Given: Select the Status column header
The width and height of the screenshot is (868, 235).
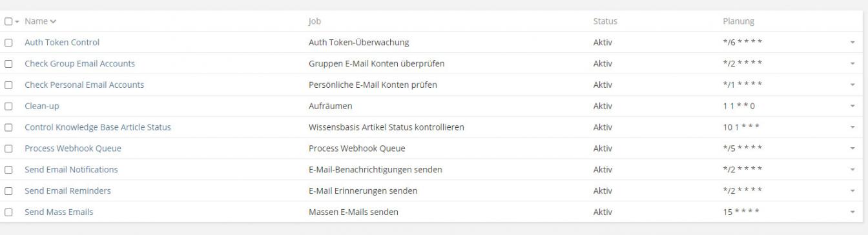Looking at the screenshot, I should pos(605,21).
